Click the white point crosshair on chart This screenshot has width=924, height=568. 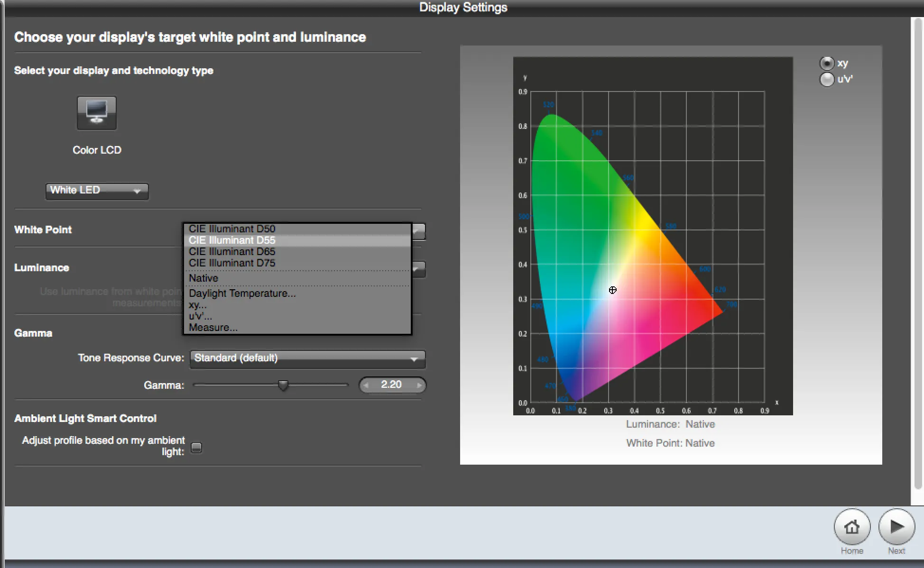612,290
